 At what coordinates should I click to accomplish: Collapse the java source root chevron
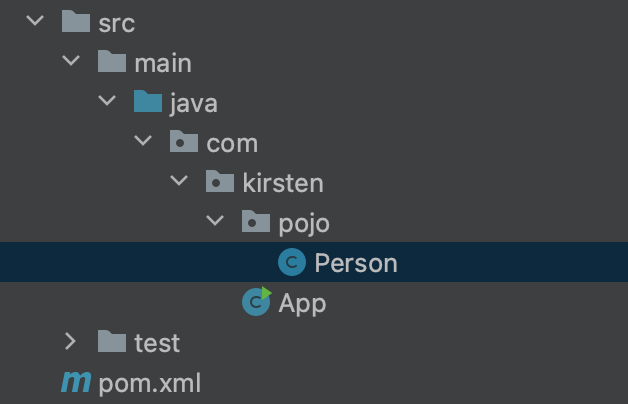(x=107, y=100)
